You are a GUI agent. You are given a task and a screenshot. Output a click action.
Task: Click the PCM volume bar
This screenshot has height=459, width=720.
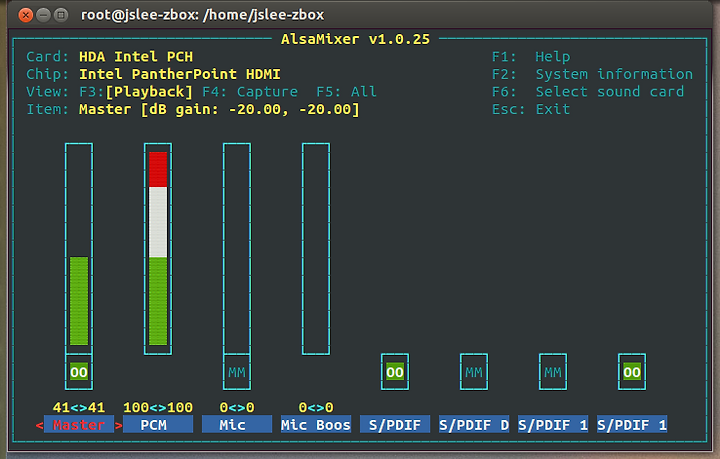(x=158, y=249)
